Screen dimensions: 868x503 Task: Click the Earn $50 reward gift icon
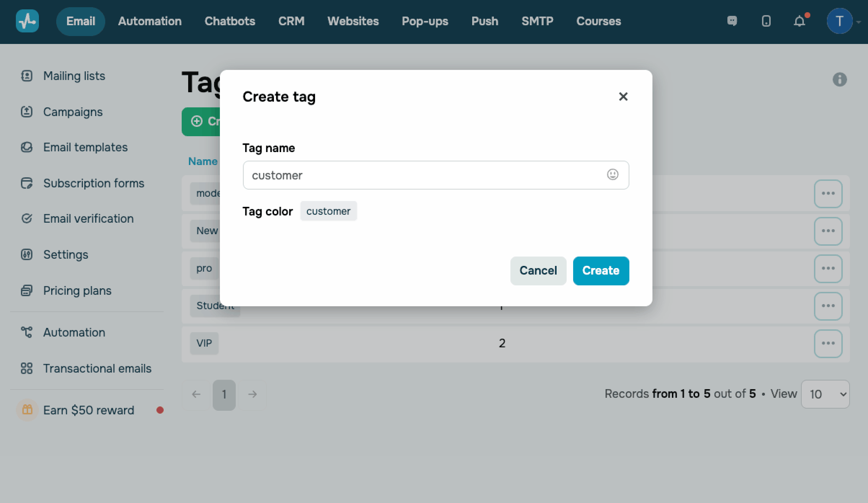27,410
